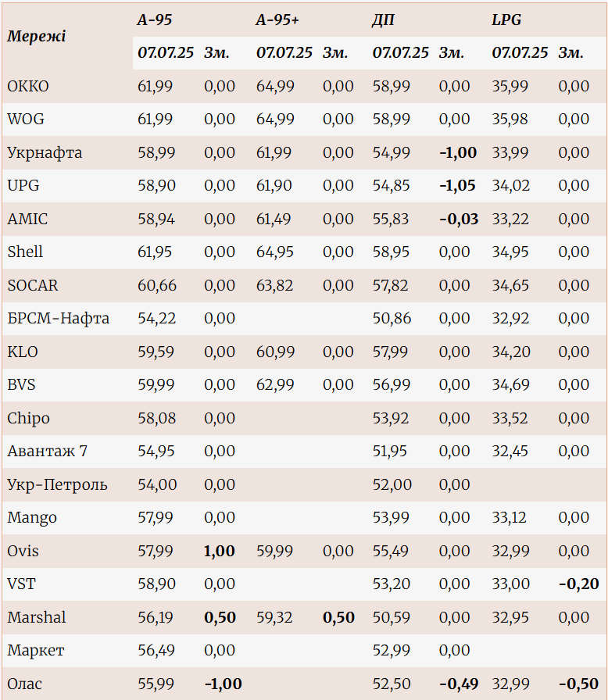Select BVS's LPG price 34,69
This screenshot has width=608, height=700.
pyautogui.click(x=510, y=384)
